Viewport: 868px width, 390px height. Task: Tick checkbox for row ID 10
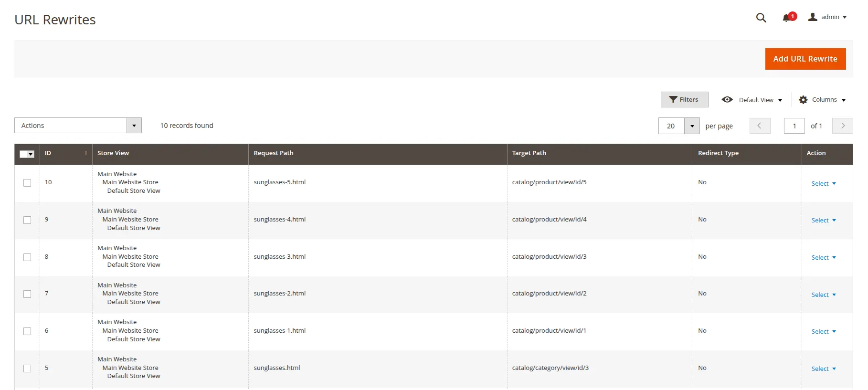pos(27,183)
